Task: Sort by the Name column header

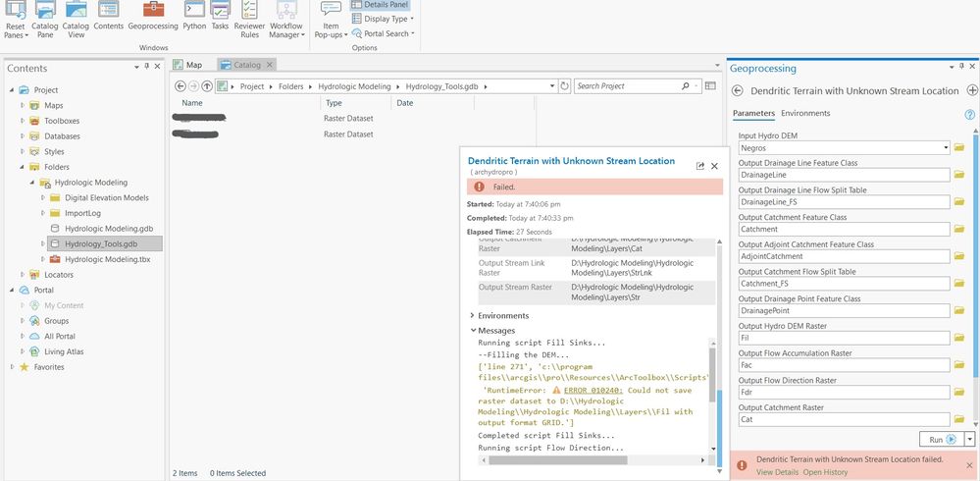Action: [x=192, y=103]
